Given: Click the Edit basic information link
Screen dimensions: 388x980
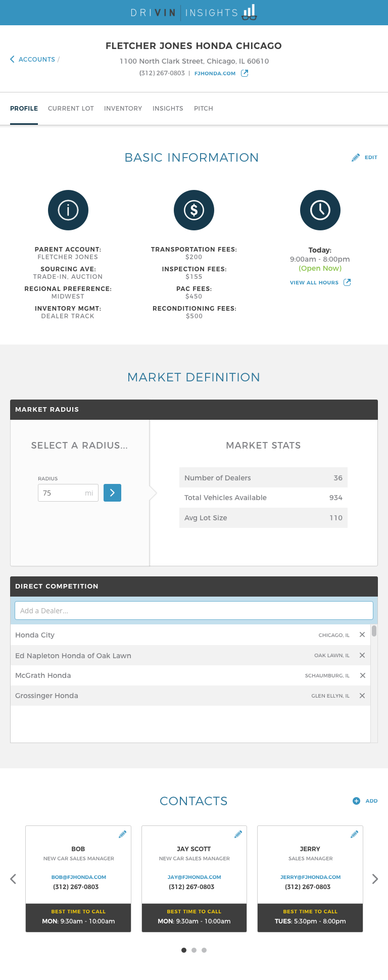Looking at the screenshot, I should pyautogui.click(x=371, y=158).
